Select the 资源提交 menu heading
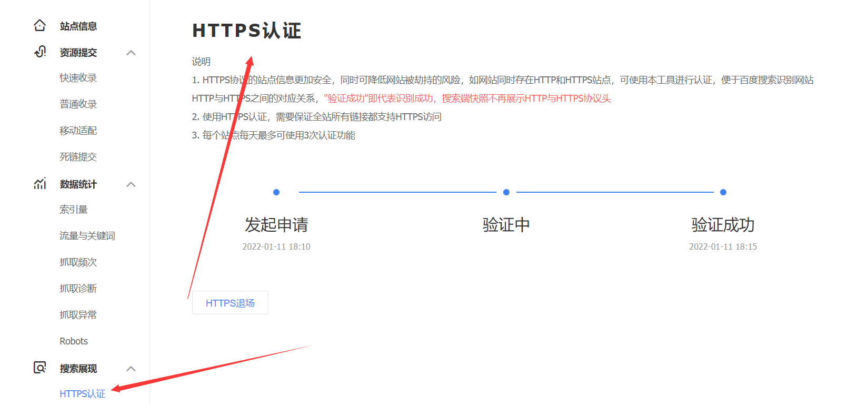 coord(78,52)
